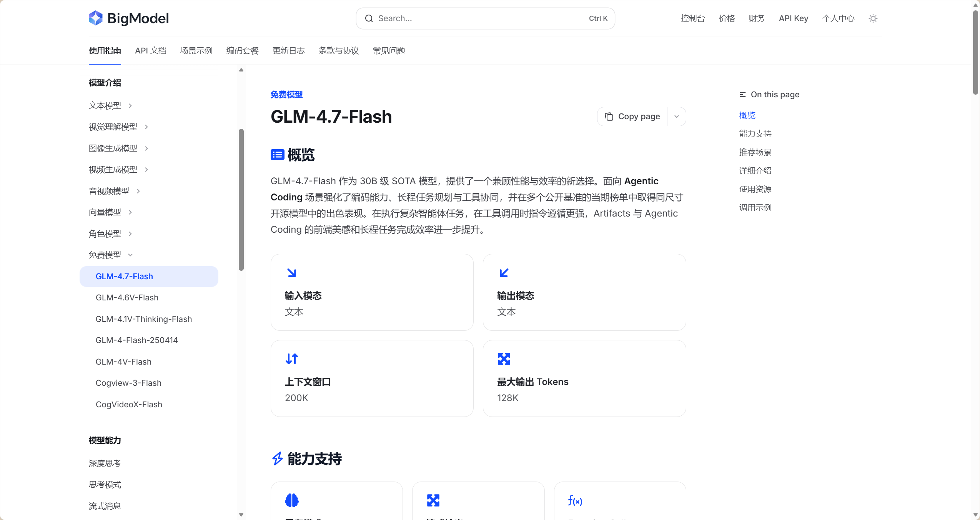Go to 控制台 in the header
Image resolution: width=980 pixels, height=520 pixels.
point(693,18)
